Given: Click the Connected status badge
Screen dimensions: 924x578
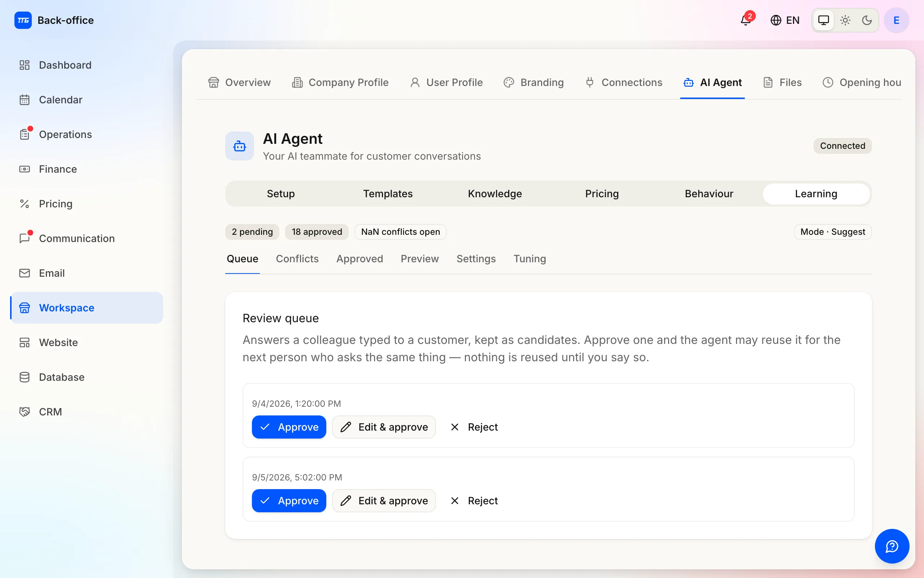Looking at the screenshot, I should coord(843,146).
